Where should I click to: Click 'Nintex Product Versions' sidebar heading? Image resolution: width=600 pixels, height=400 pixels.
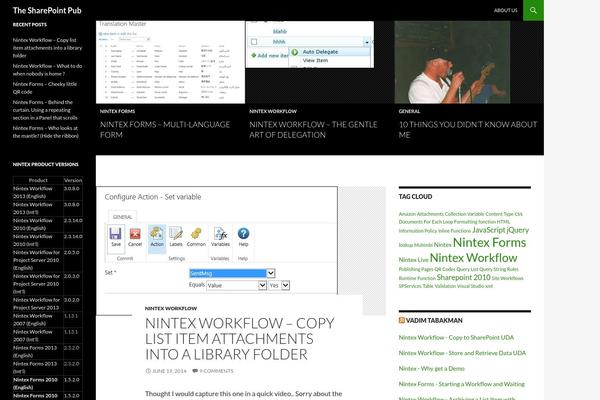click(46, 164)
